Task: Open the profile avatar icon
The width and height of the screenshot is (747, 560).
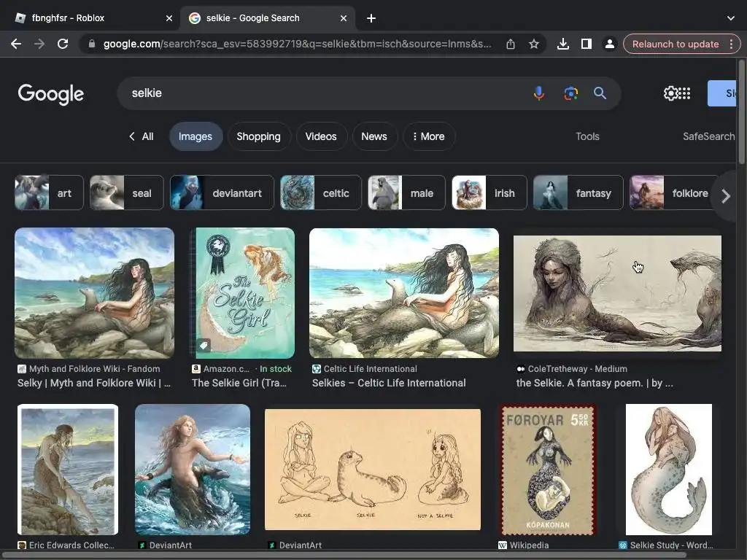Action: coord(609,44)
